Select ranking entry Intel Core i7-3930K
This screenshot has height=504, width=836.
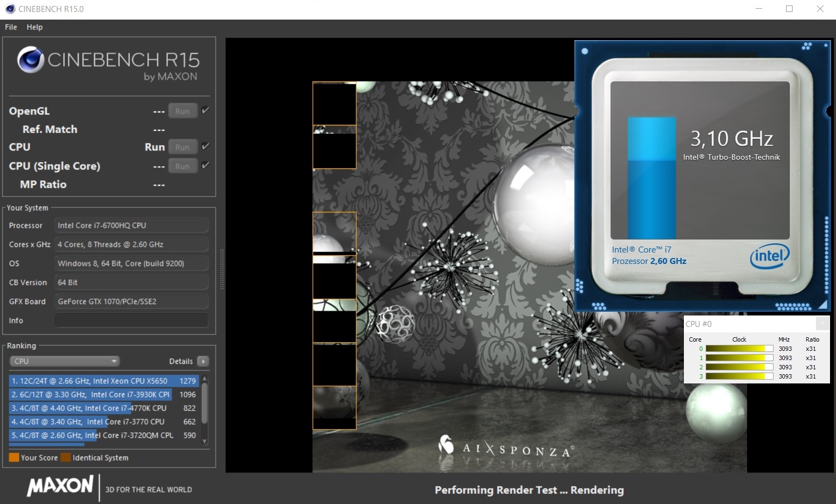pos(104,394)
